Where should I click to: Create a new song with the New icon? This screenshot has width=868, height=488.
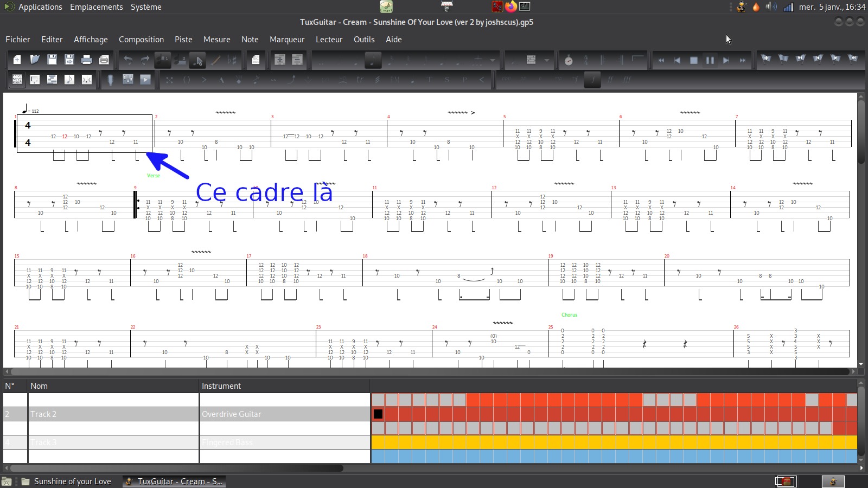pos(17,60)
